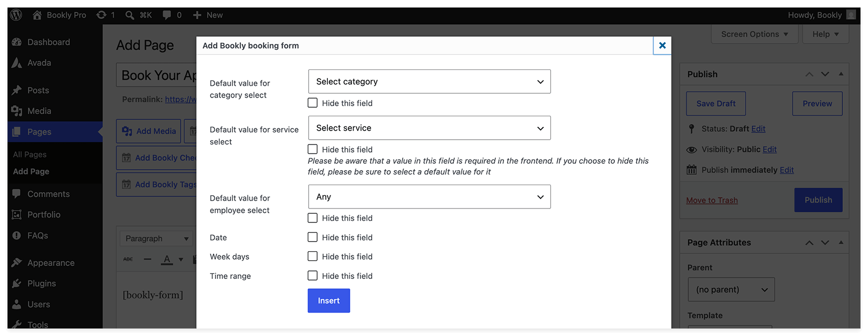Click the Avada logo icon in sidebar
The width and height of the screenshot is (868, 336).
pyautogui.click(x=17, y=63)
